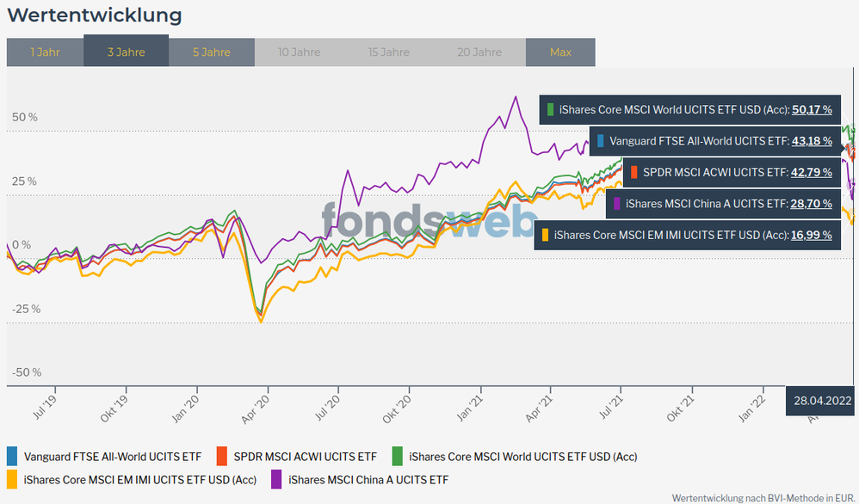Toggle iShares MSCI China A legend label
The height and width of the screenshot is (504, 859).
[x=368, y=479]
